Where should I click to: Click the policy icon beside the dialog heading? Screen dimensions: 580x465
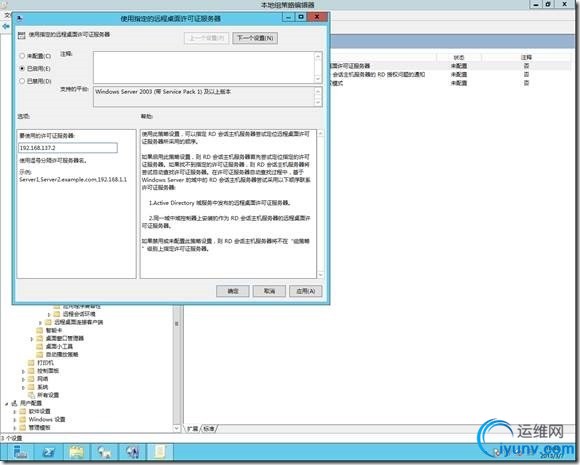point(21,35)
